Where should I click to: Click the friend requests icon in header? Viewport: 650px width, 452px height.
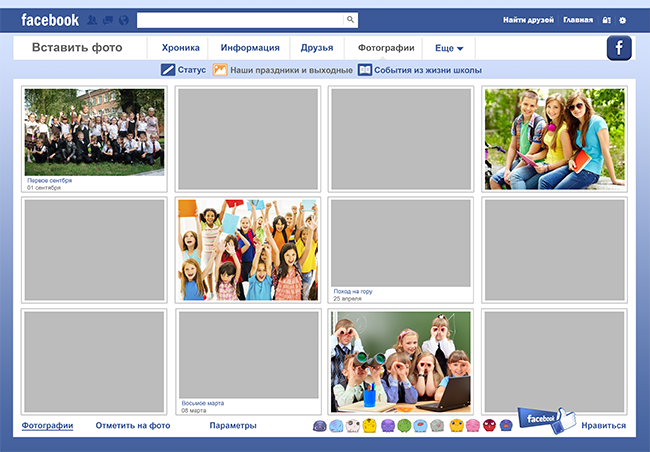[92, 20]
